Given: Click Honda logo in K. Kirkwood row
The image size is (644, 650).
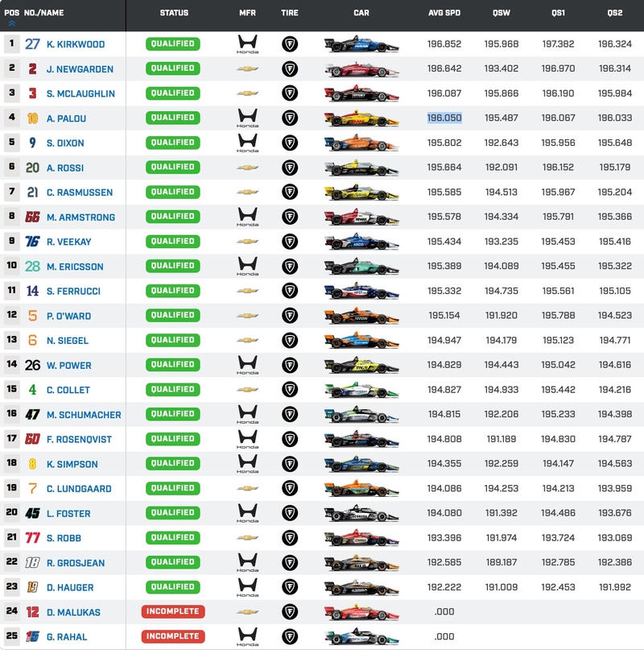Looking at the screenshot, I should [247, 44].
